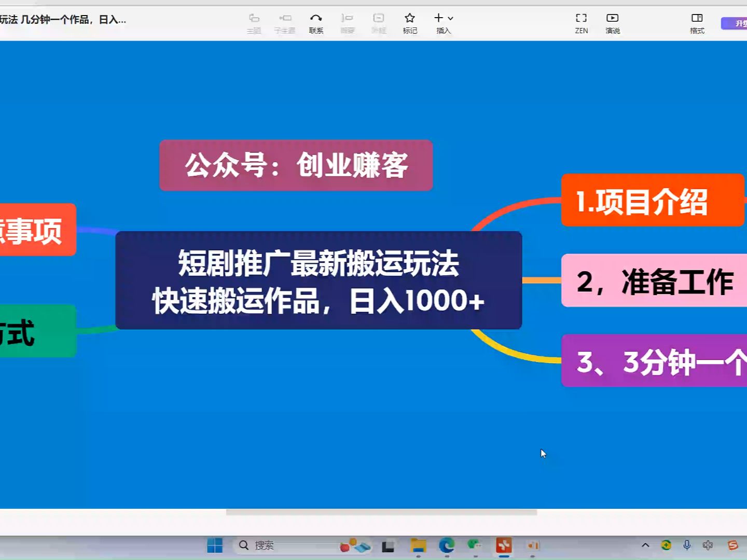Click the document title 玩法 几分钟一个作品
Viewport: 747px width, 560px height.
pos(63,20)
